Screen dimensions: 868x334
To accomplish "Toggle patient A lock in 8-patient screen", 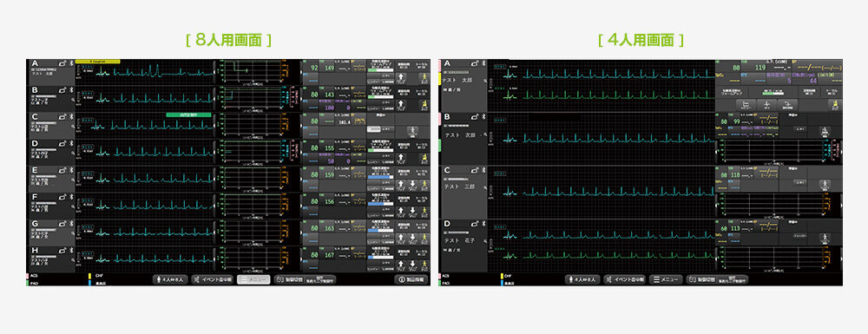I will coord(62,63).
